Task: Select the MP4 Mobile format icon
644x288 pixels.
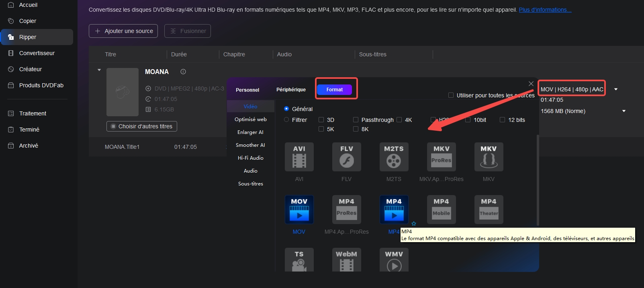Action: (x=442, y=210)
